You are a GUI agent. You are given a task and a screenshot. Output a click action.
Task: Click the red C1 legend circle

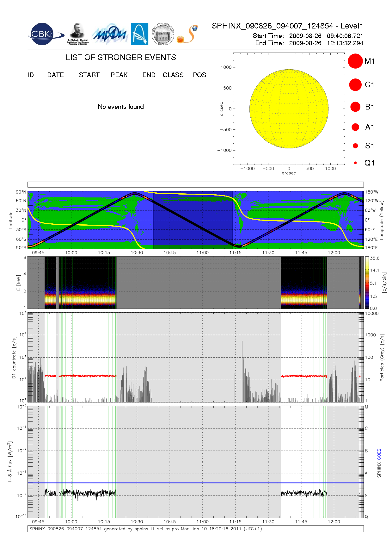355,85
